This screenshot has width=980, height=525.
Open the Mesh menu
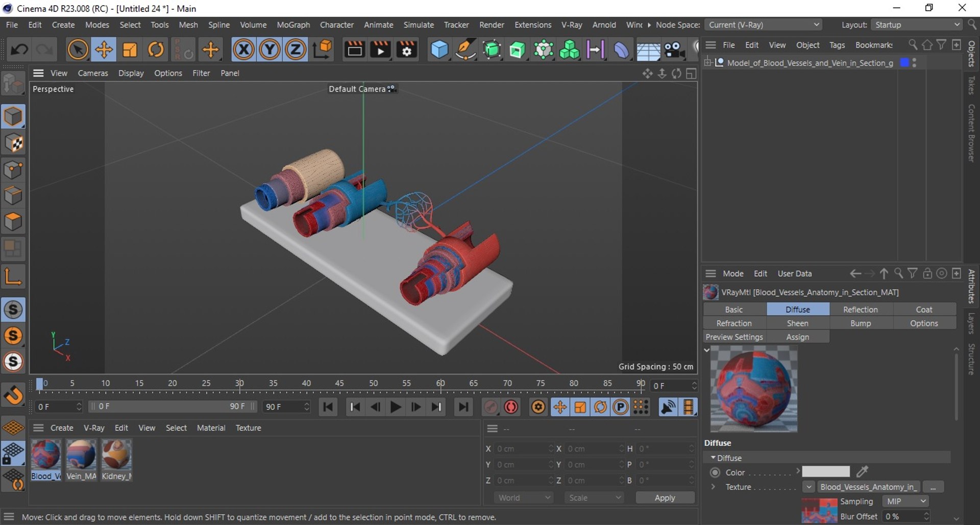(x=188, y=25)
